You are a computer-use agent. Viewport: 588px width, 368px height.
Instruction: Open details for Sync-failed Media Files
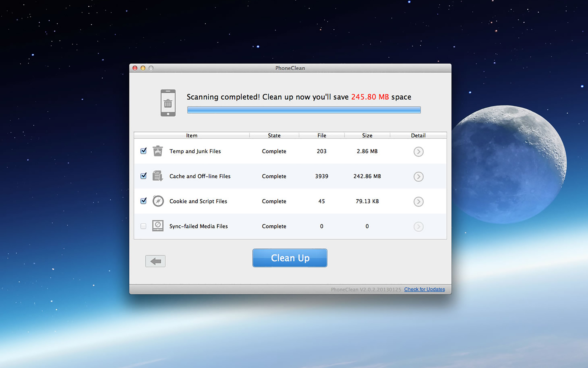[418, 227]
